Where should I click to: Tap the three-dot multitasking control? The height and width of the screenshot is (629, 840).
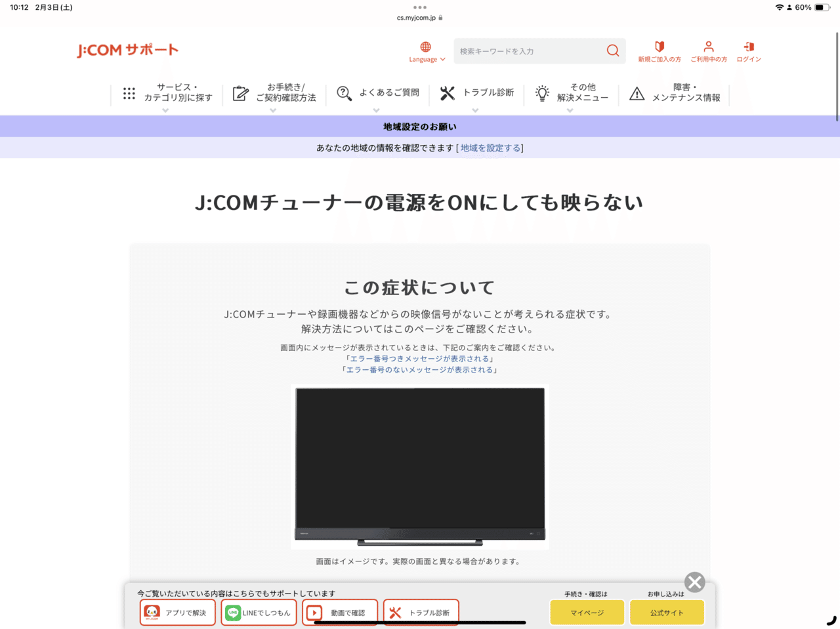coord(420,7)
